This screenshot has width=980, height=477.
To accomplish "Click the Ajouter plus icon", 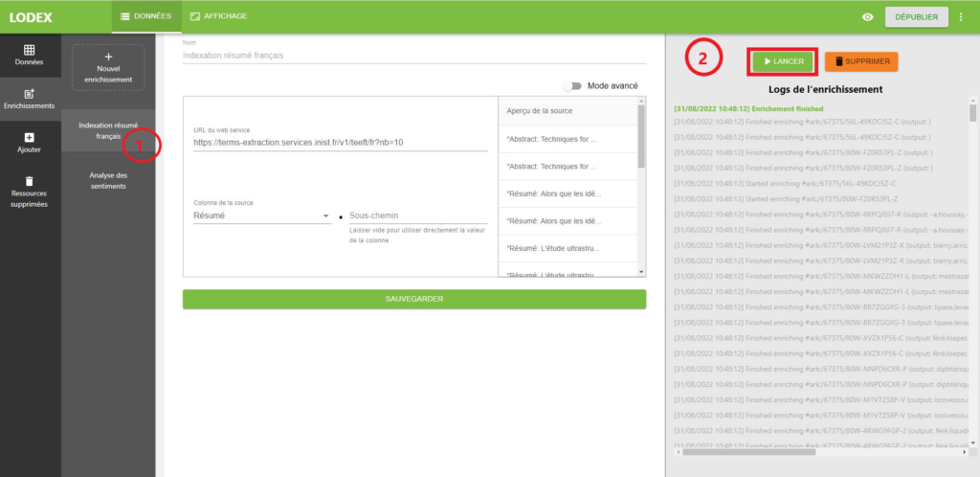I will 29,138.
